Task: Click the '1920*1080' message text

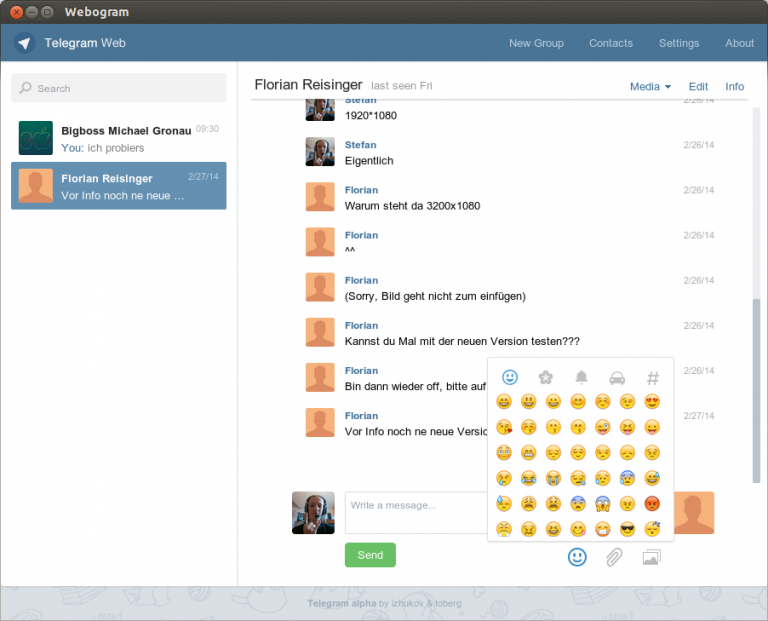Action: pos(371,116)
